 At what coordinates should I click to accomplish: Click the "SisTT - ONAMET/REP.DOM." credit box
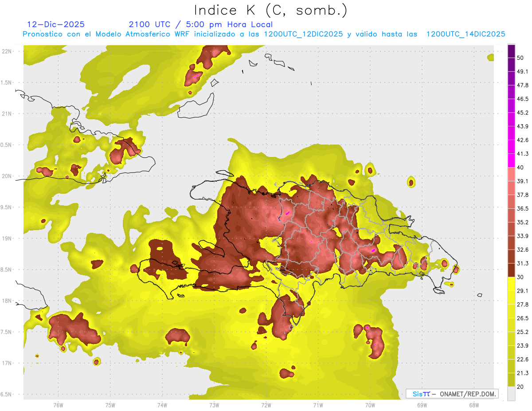tap(452, 394)
